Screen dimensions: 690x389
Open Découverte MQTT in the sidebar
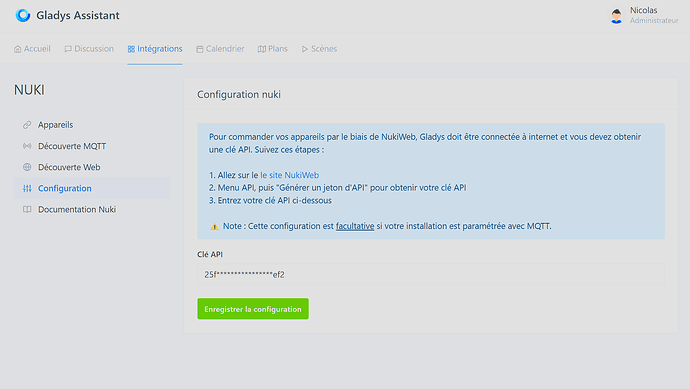(92, 146)
